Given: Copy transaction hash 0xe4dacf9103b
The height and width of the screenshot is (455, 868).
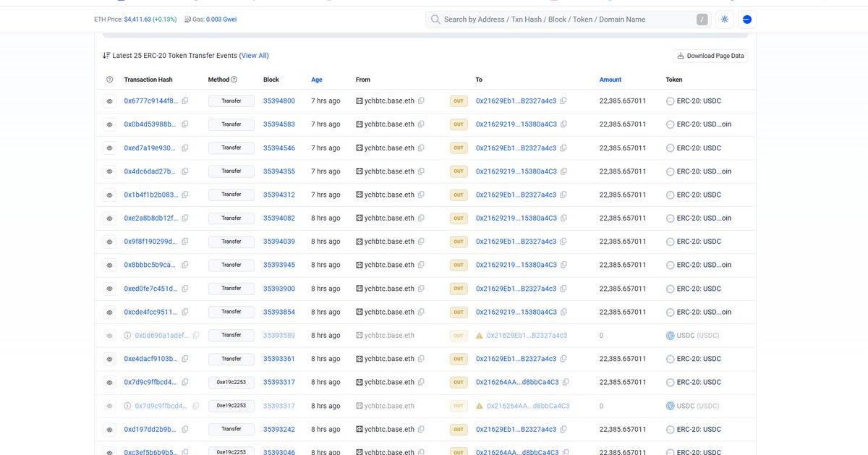Looking at the screenshot, I should click(x=185, y=359).
